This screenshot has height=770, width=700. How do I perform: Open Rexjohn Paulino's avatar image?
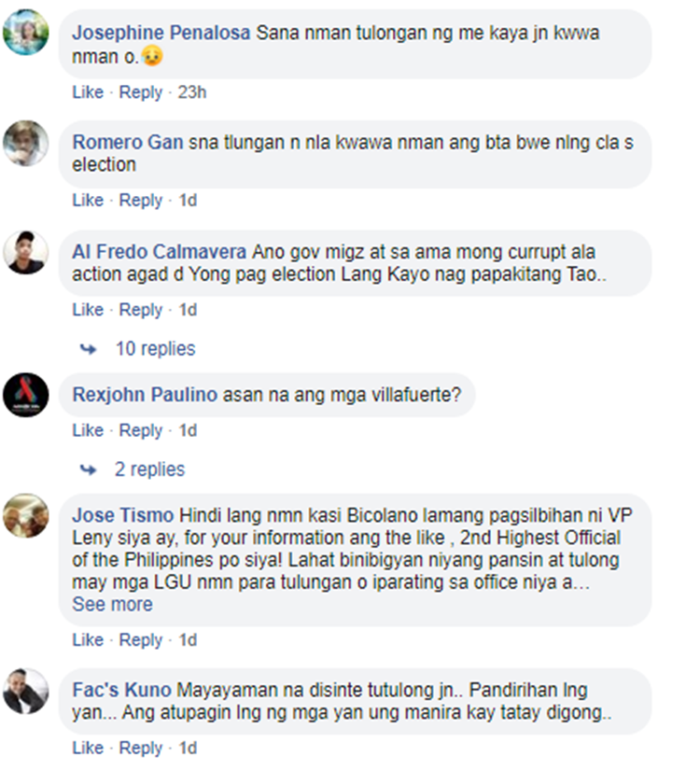25,395
